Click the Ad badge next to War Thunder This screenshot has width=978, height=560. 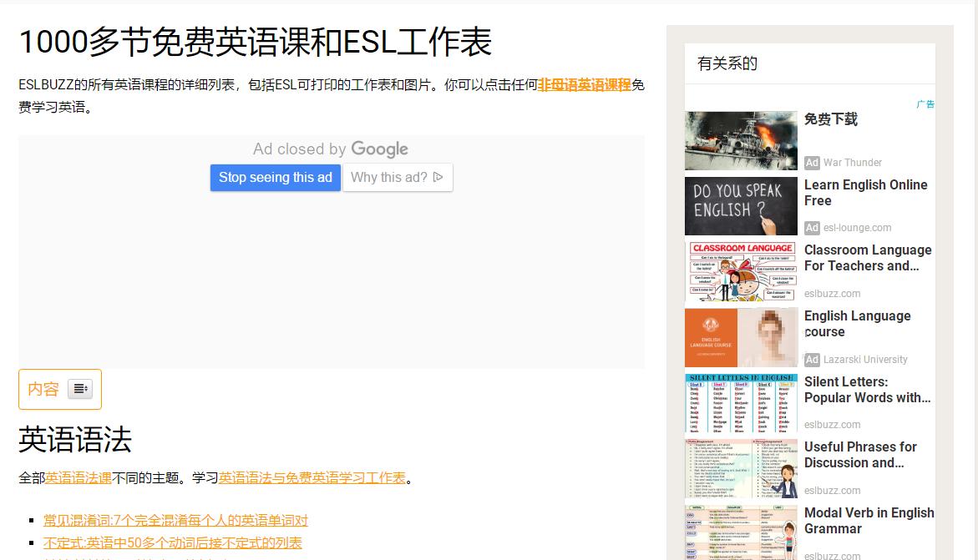pos(811,163)
